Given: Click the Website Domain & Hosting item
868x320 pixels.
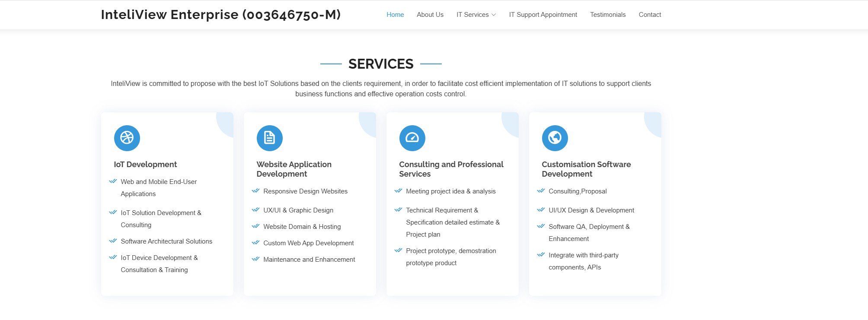Looking at the screenshot, I should tap(302, 226).
